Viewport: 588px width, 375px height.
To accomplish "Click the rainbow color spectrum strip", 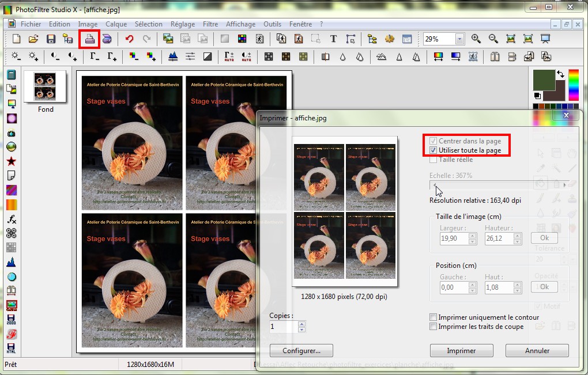I will pyautogui.click(x=574, y=85).
